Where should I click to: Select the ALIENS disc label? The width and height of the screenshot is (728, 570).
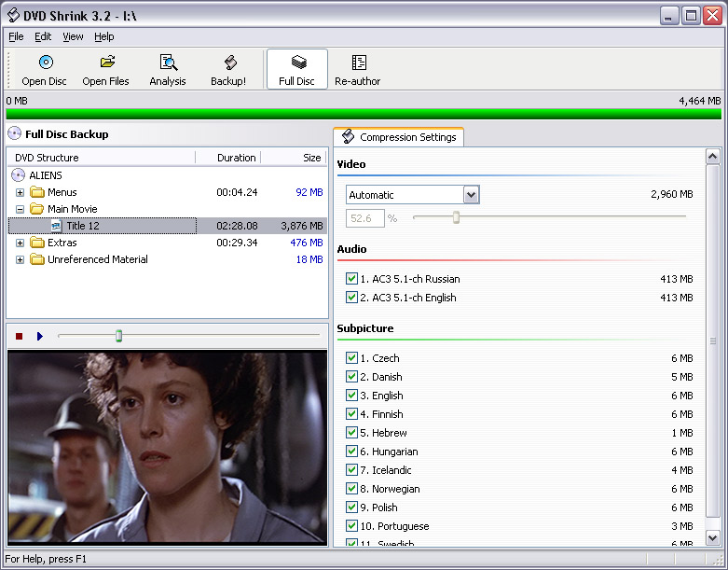(46, 175)
